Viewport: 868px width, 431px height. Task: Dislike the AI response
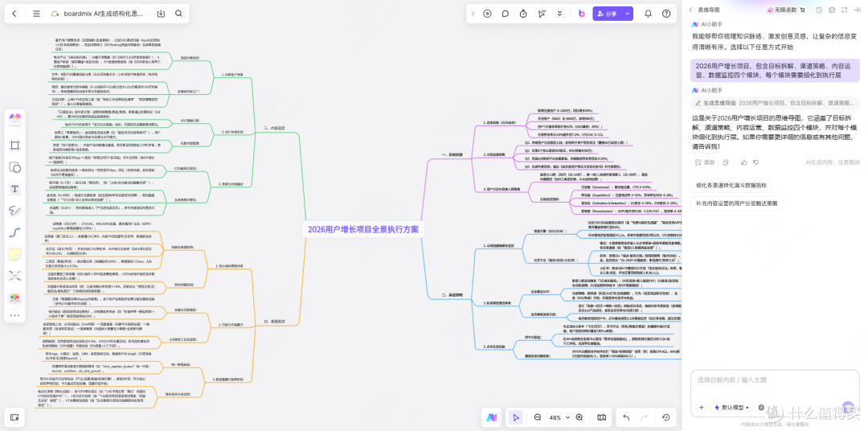coord(757,162)
